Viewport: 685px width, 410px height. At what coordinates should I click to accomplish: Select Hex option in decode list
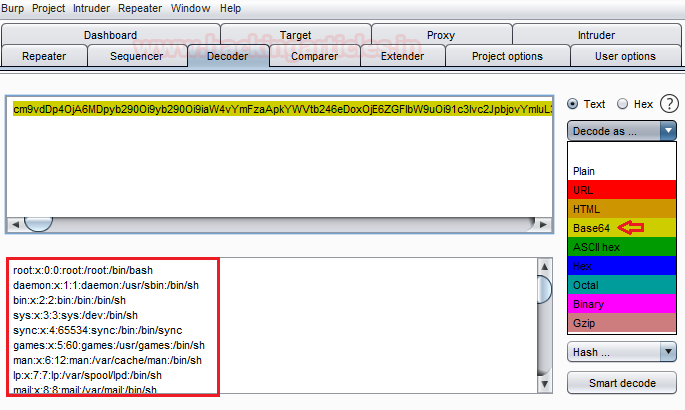point(622,266)
